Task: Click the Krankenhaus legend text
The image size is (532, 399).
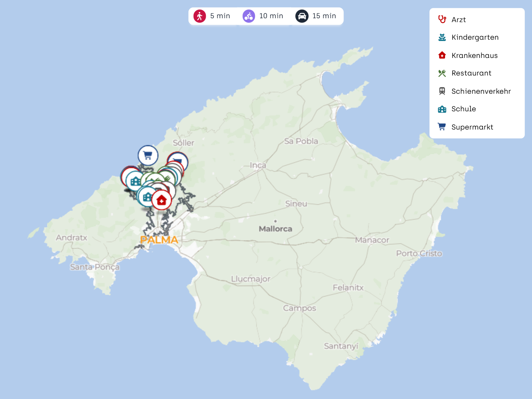Action: tap(474, 55)
